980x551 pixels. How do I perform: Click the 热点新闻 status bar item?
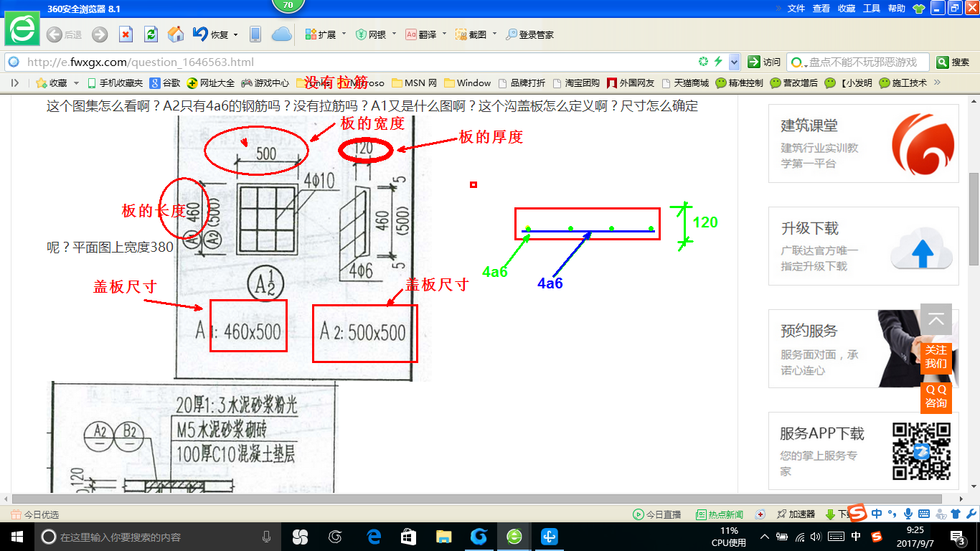click(x=719, y=514)
